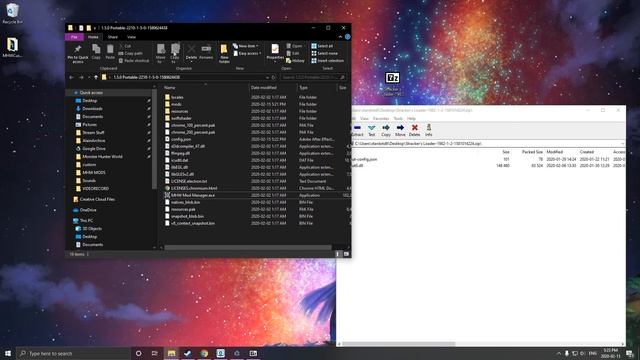Open the Explorer recent locations dropdown arrow

[x=89, y=77]
